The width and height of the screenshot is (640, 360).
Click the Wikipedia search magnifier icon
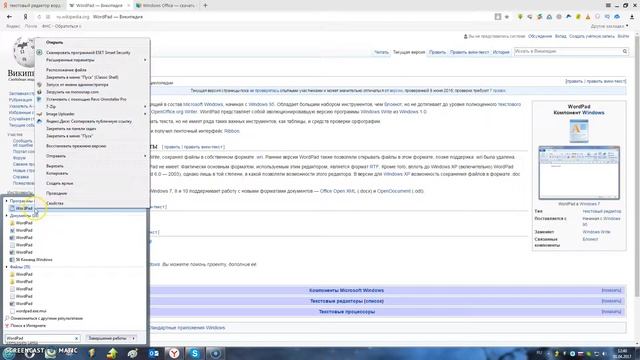(624, 51)
